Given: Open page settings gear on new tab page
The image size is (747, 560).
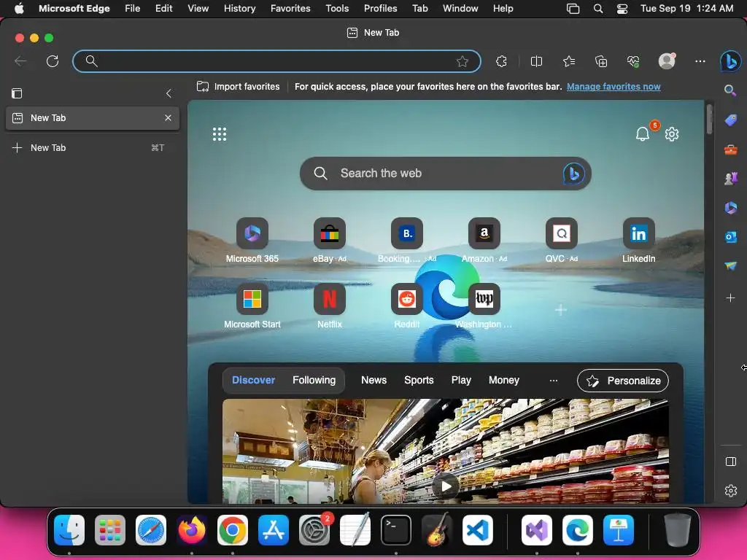Looking at the screenshot, I should click(x=672, y=134).
